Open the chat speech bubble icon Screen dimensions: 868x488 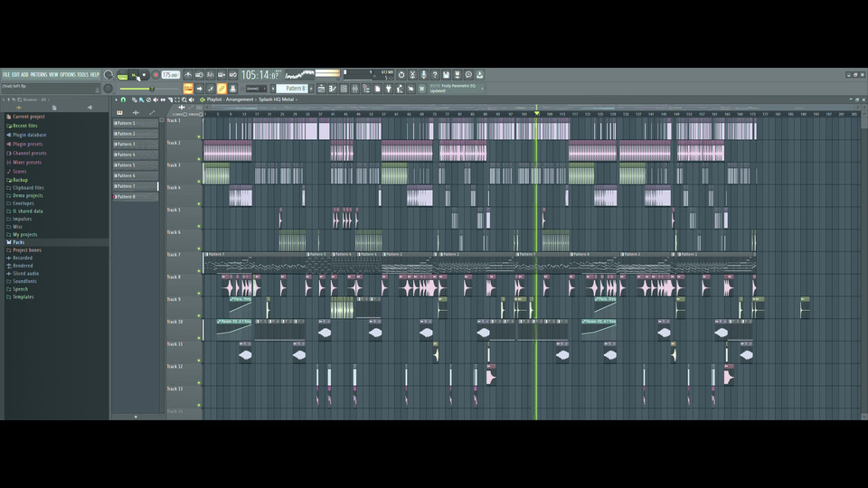tap(468, 75)
